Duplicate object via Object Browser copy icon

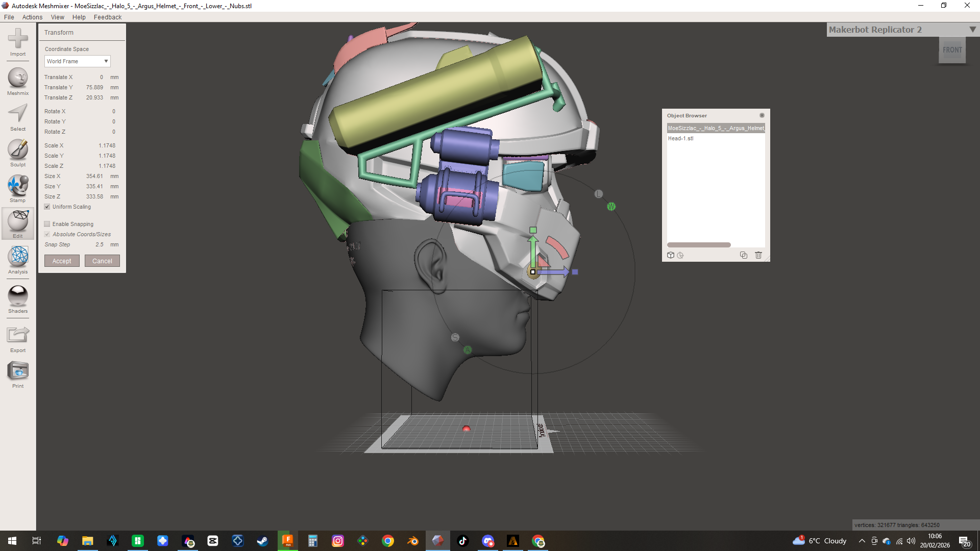tap(744, 255)
